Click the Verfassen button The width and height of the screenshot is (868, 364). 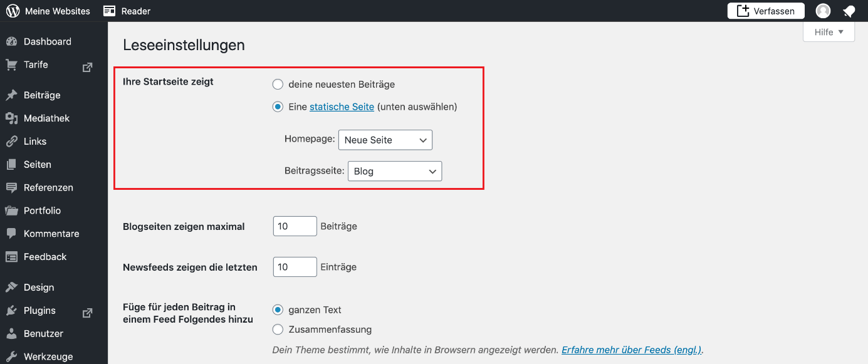click(x=766, y=11)
